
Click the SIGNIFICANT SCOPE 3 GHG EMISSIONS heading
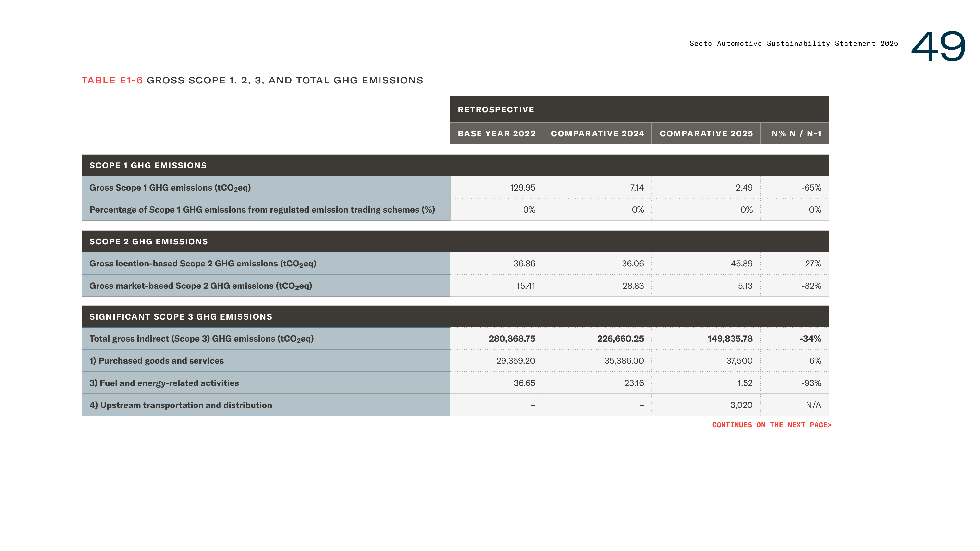point(181,317)
